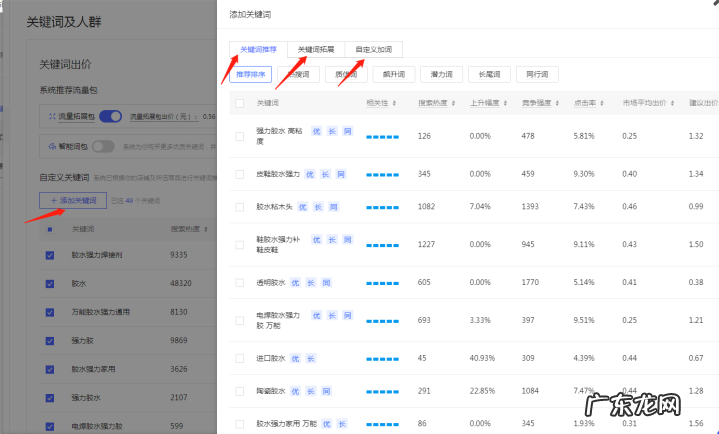Click the 智能词包 cloud icon

coord(52,147)
